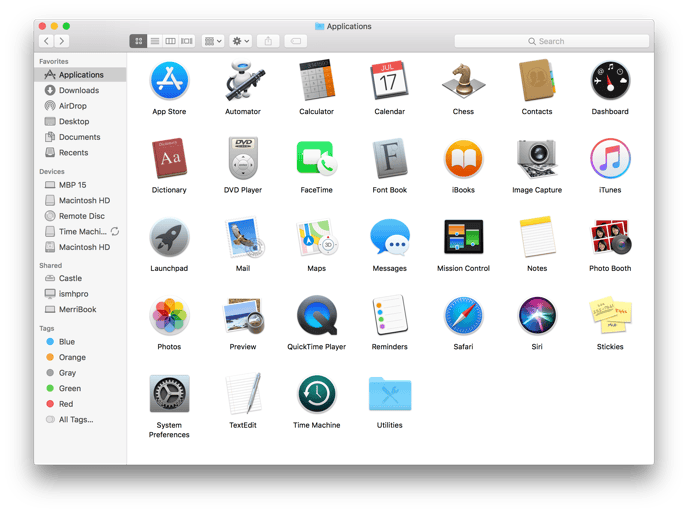Select the TextEdit app icon
The width and height of the screenshot is (688, 513).
click(x=244, y=394)
